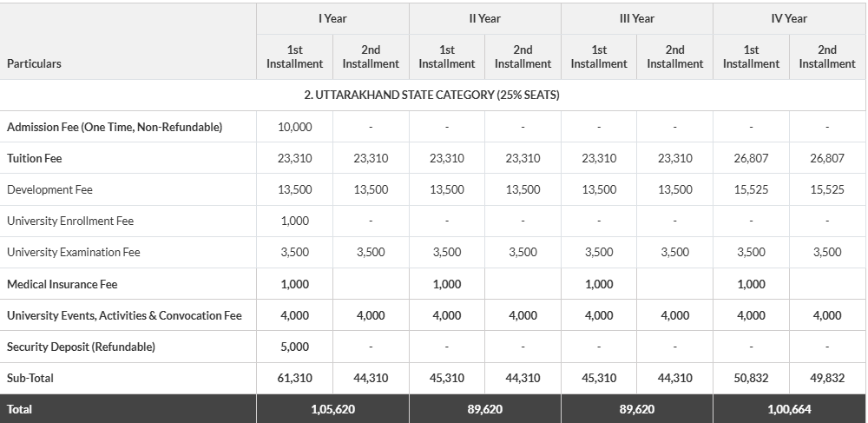Image resolution: width=868 pixels, height=423 pixels.
Task: Click the University Events, Activities & Convocation Fee label
Action: click(124, 315)
